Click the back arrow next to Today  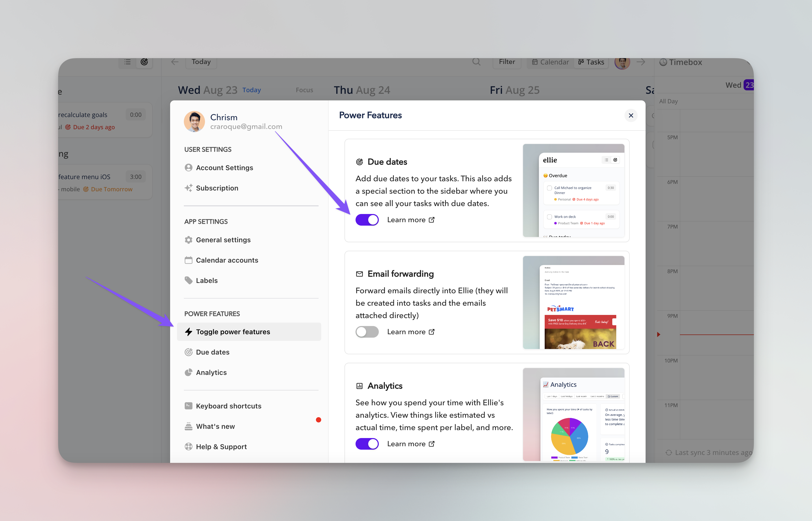coord(175,62)
